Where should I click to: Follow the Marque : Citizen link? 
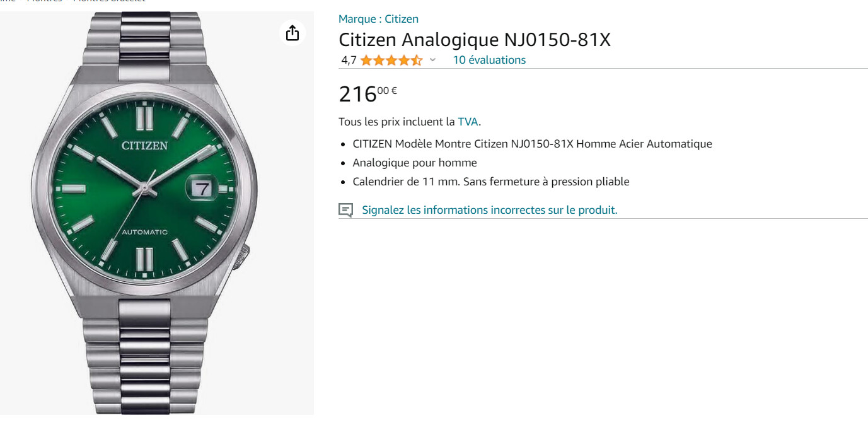tap(378, 19)
